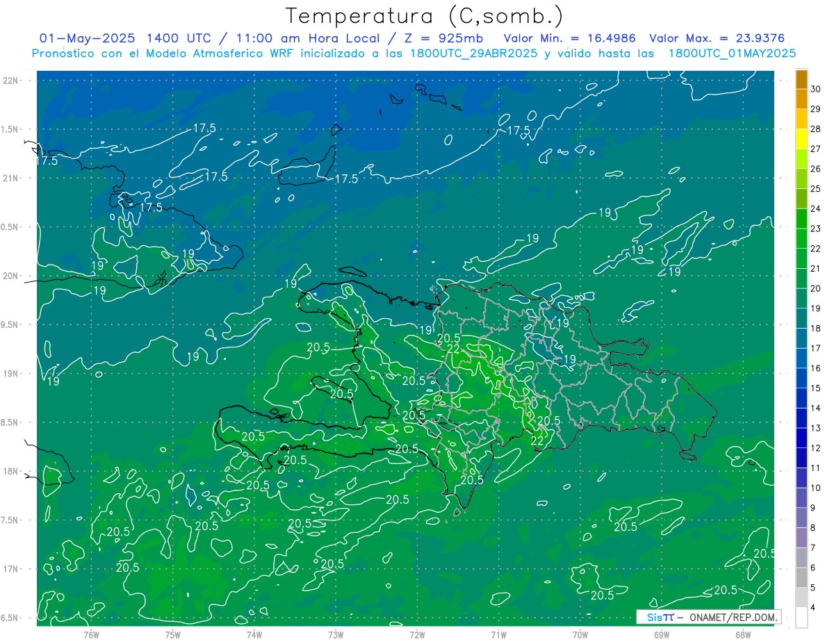Click the '71W' longitude axis label
Viewport: 834px width, 644px height.
click(x=498, y=635)
